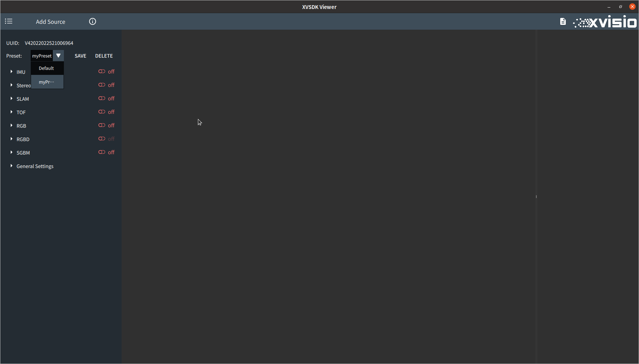This screenshot has height=364, width=639.
Task: Restore the XVSDK Viewer window
Action: tap(621, 7)
